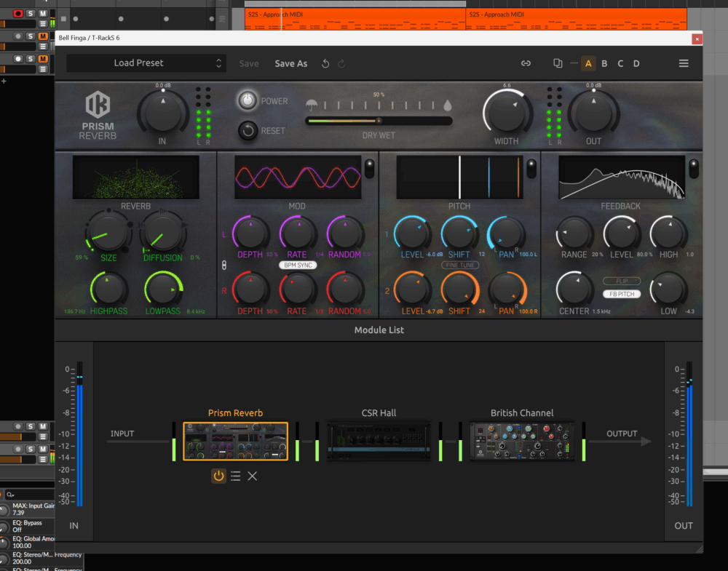Viewport: 728px width, 571px height.
Task: Click the DIFFUSION knob
Action: [x=162, y=232]
